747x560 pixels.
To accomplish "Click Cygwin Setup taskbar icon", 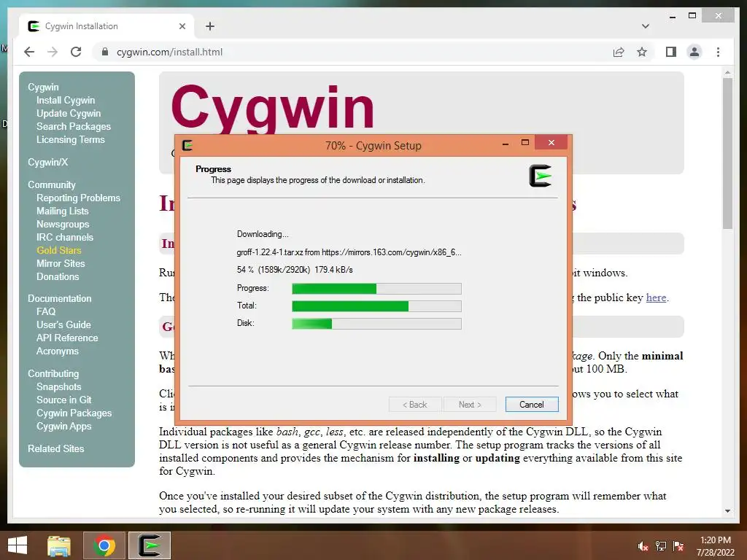I will coord(150,545).
